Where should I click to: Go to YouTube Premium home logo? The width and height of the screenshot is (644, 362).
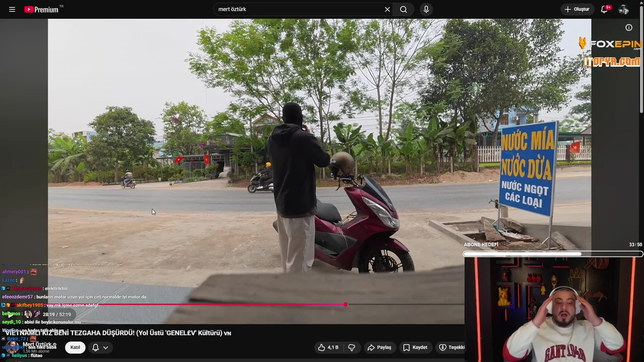click(41, 10)
